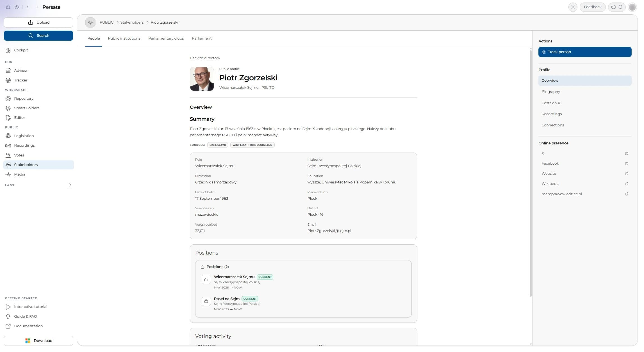The height and width of the screenshot is (352, 644).
Task: Switch to the Public institutions tab
Action: [124, 38]
